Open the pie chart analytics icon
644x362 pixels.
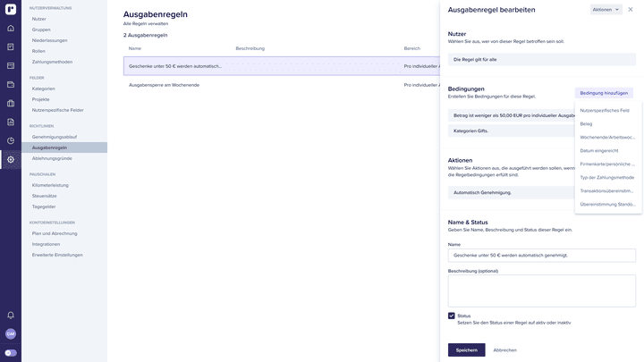click(x=11, y=141)
